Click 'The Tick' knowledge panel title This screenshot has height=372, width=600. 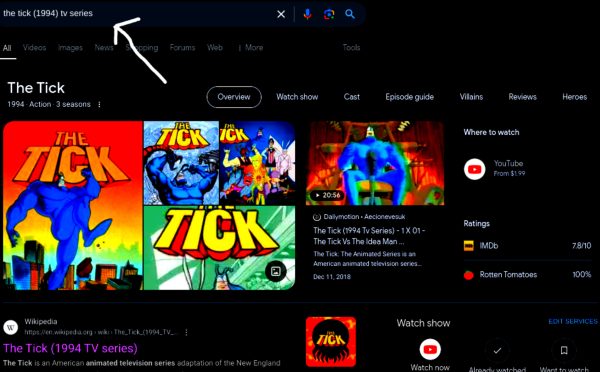(x=36, y=88)
